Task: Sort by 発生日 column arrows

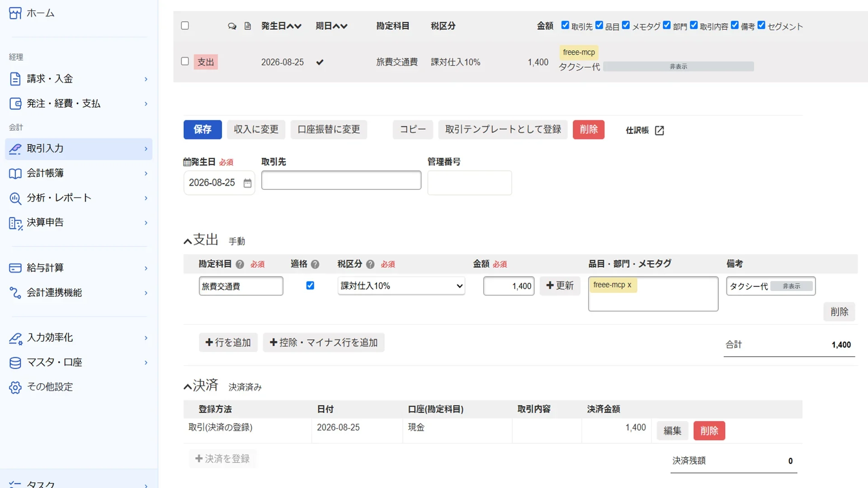Action: [x=294, y=26]
